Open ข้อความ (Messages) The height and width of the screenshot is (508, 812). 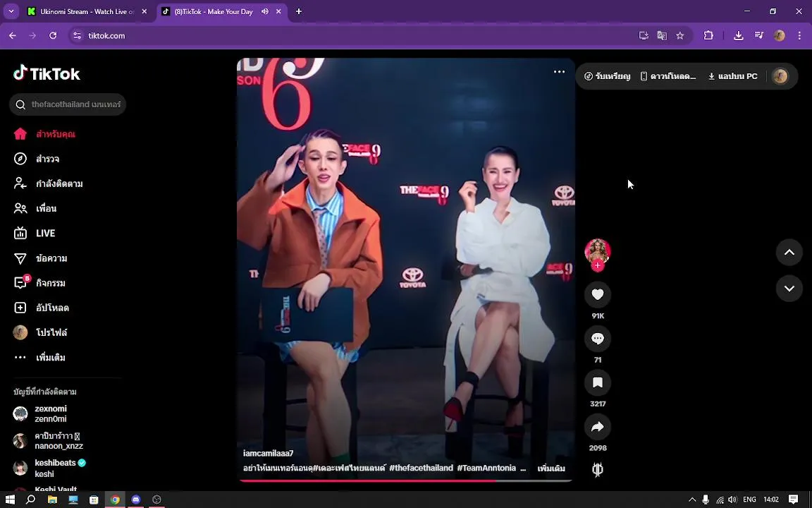pyautogui.click(x=40, y=259)
